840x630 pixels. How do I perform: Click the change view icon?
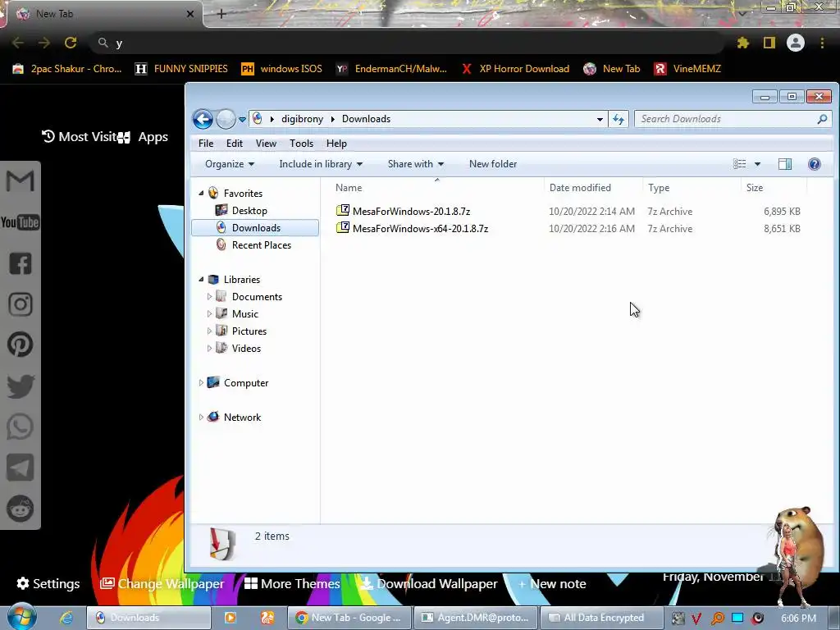pyautogui.click(x=739, y=164)
